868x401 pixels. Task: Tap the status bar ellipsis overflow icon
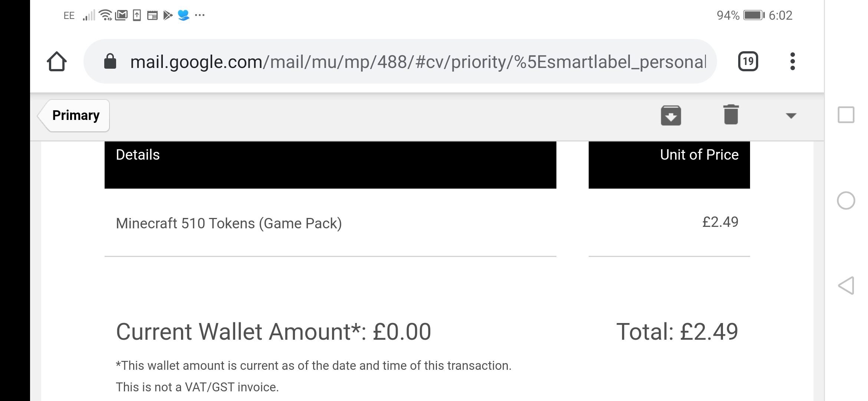tap(200, 15)
